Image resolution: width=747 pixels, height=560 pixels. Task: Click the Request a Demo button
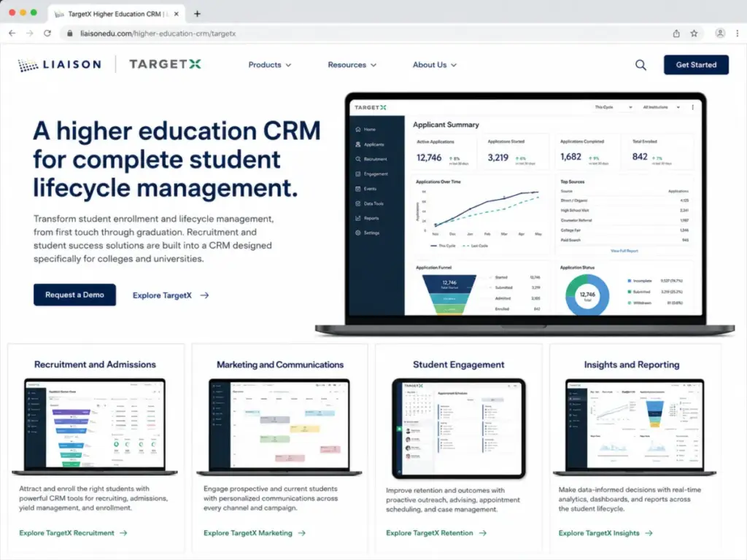click(x=75, y=295)
